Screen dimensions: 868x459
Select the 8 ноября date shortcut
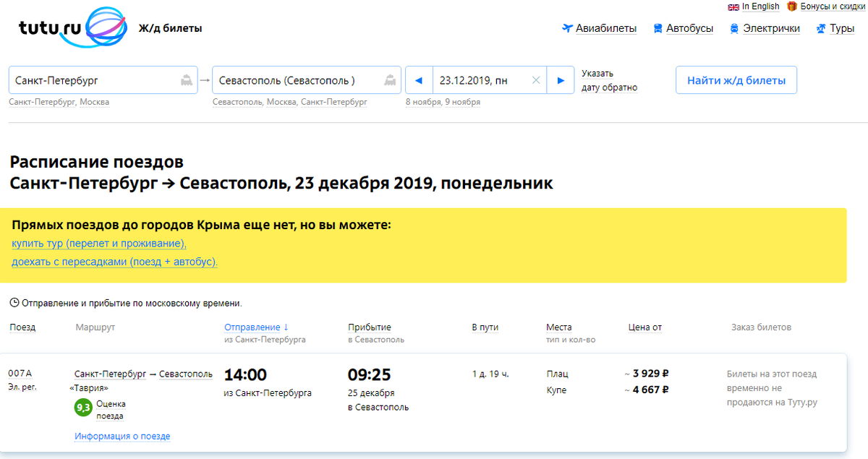point(423,102)
